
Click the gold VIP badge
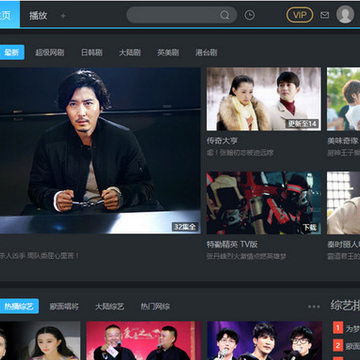click(x=300, y=15)
